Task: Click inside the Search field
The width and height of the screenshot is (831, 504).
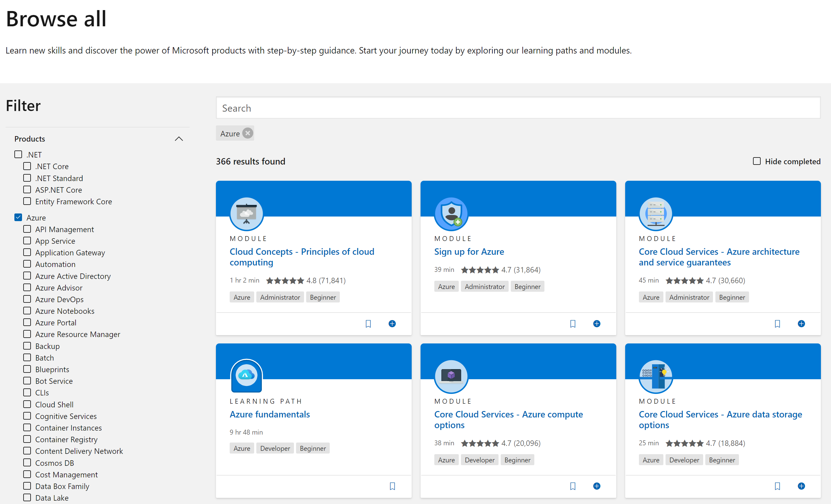Action: (x=405, y=108)
